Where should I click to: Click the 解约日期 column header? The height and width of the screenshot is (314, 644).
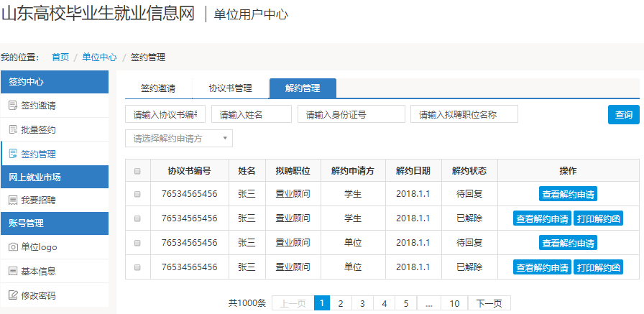click(x=413, y=171)
